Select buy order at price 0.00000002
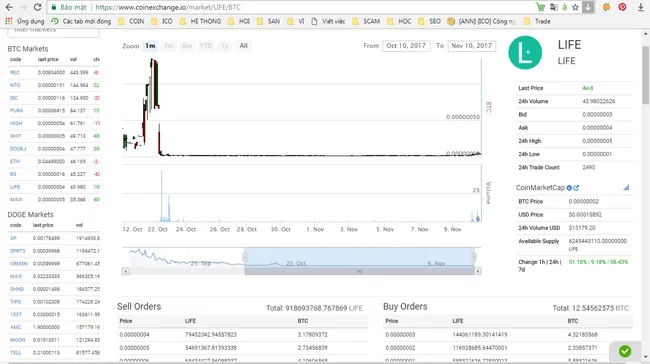This screenshot has height=364, width=650. click(x=508, y=348)
